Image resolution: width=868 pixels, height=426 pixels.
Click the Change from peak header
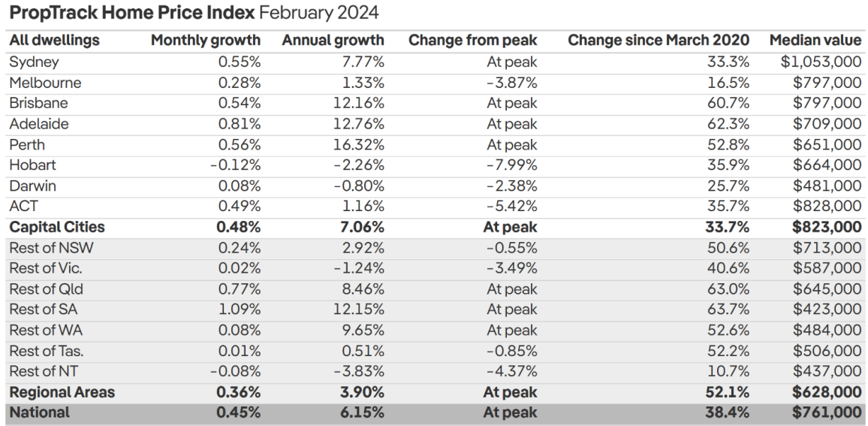(472, 41)
